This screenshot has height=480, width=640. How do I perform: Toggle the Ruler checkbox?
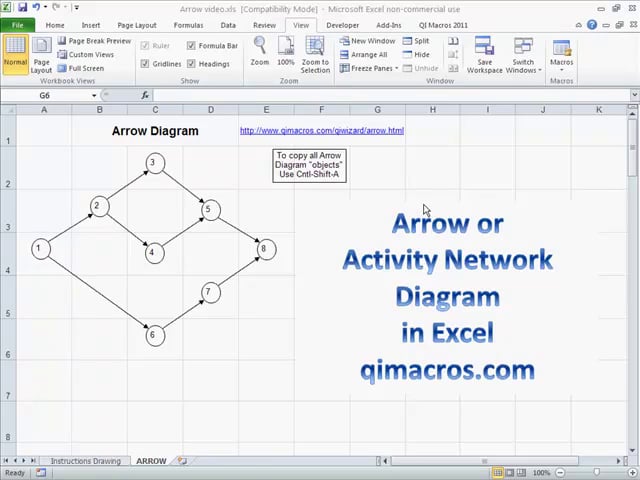(145, 45)
